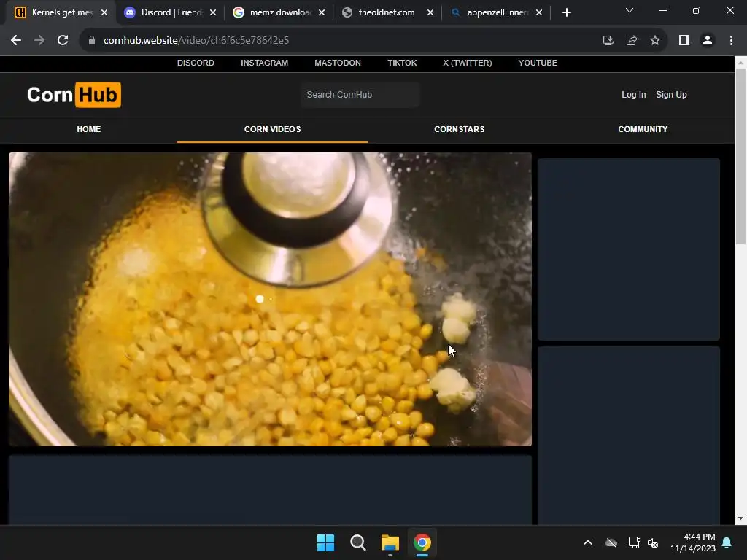Open the notification bell
Viewport: 747px width, 560px height.
(727, 542)
